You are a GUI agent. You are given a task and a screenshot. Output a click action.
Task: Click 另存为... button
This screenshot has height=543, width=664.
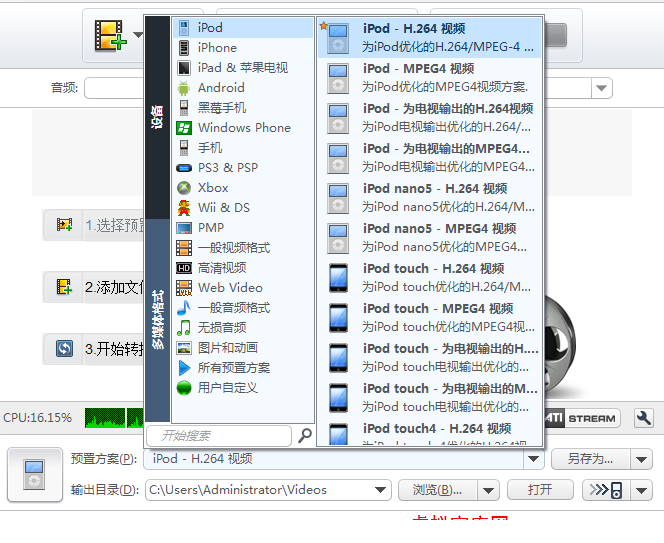pyautogui.click(x=591, y=459)
